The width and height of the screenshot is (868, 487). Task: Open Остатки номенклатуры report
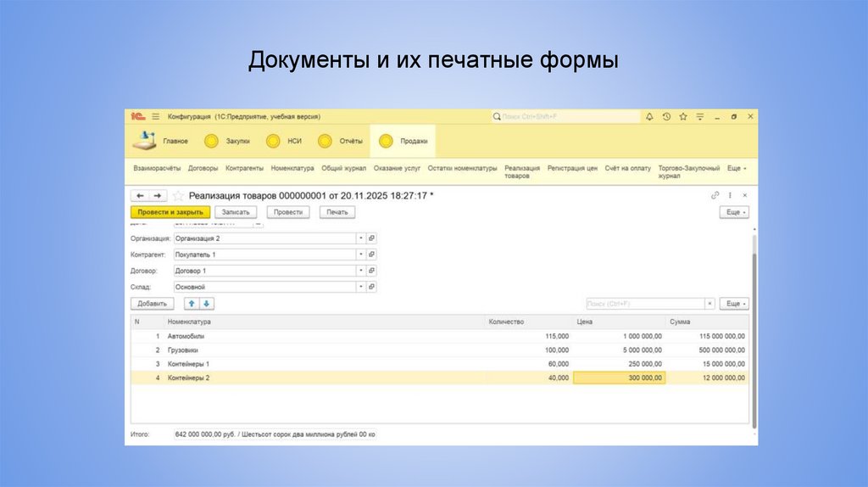(462, 168)
